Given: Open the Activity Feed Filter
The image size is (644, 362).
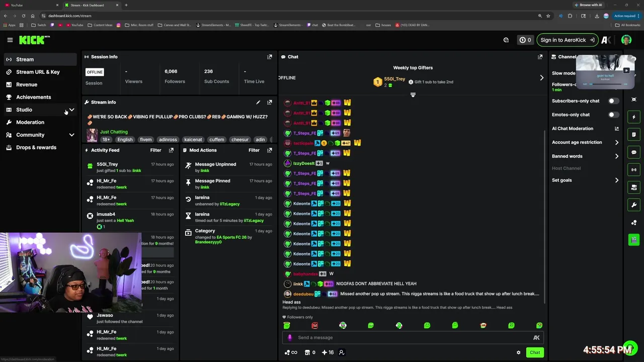Looking at the screenshot, I should (155, 150).
